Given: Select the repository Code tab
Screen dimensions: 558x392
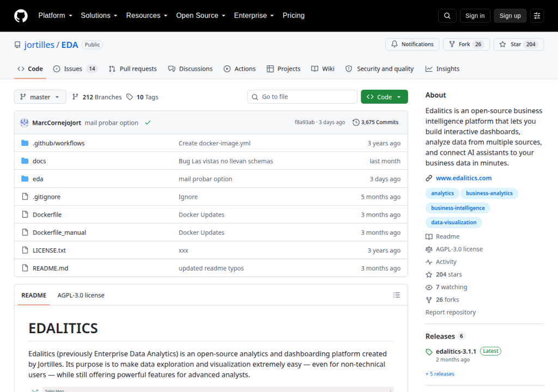Looking at the screenshot, I should 31,69.
